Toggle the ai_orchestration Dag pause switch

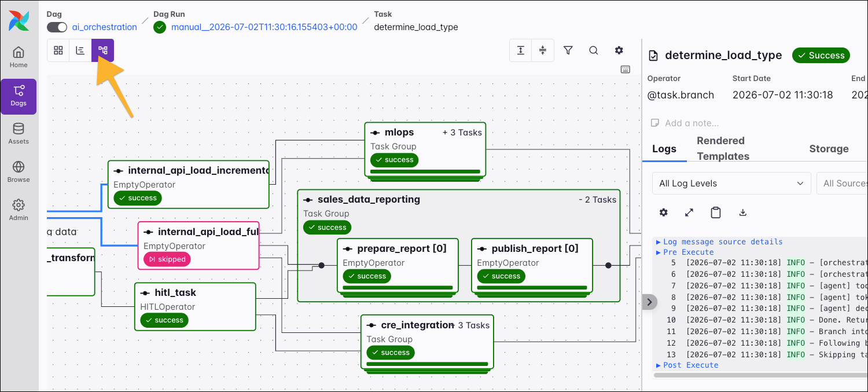[57, 27]
